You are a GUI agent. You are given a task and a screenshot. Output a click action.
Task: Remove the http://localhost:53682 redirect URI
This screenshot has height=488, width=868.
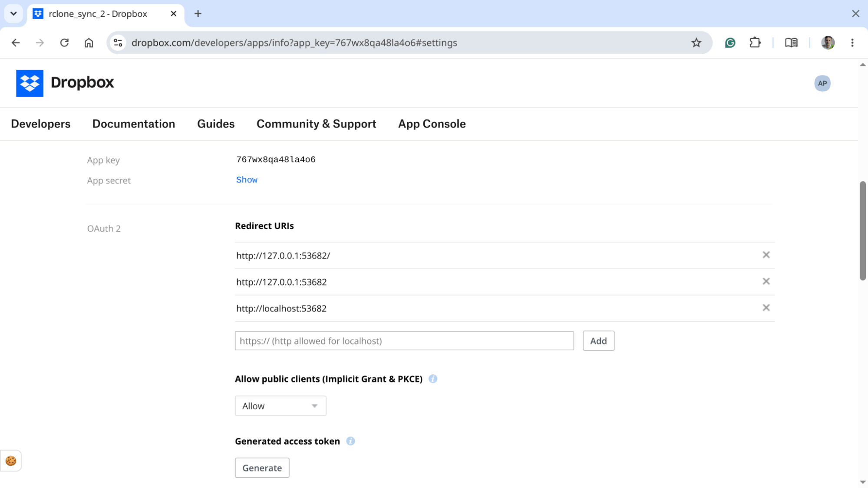[766, 308]
